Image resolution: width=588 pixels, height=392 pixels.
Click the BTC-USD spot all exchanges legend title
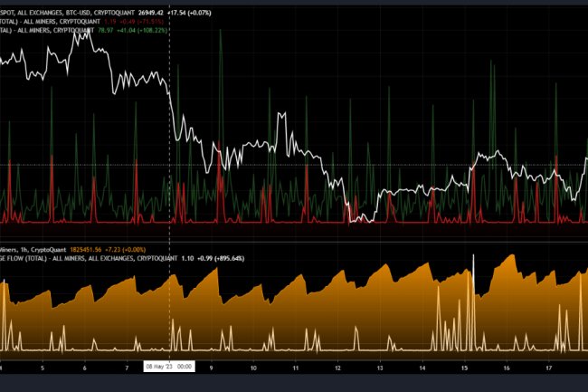[68, 13]
